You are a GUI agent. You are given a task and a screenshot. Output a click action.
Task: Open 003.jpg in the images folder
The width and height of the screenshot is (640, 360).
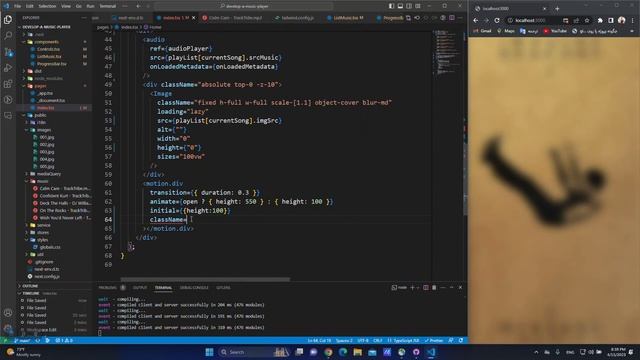coord(47,152)
